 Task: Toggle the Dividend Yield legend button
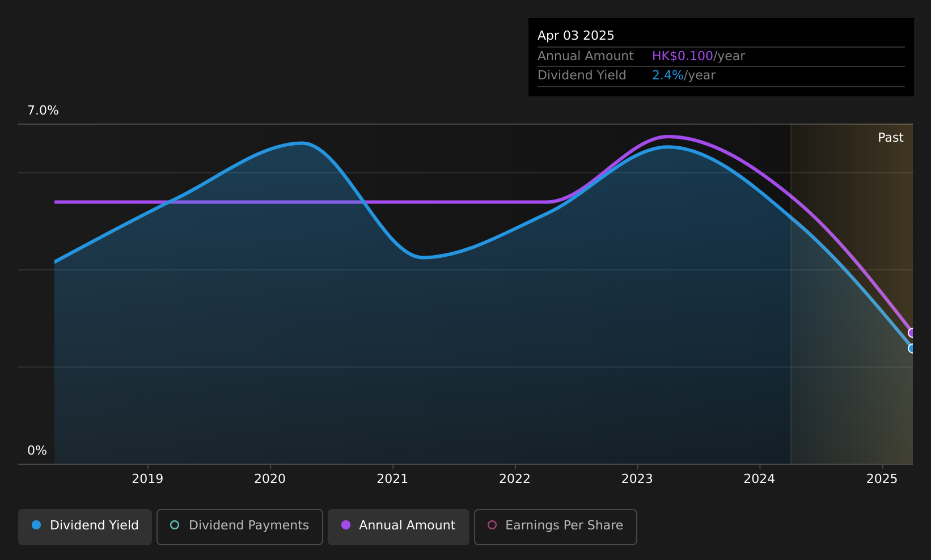85,527
